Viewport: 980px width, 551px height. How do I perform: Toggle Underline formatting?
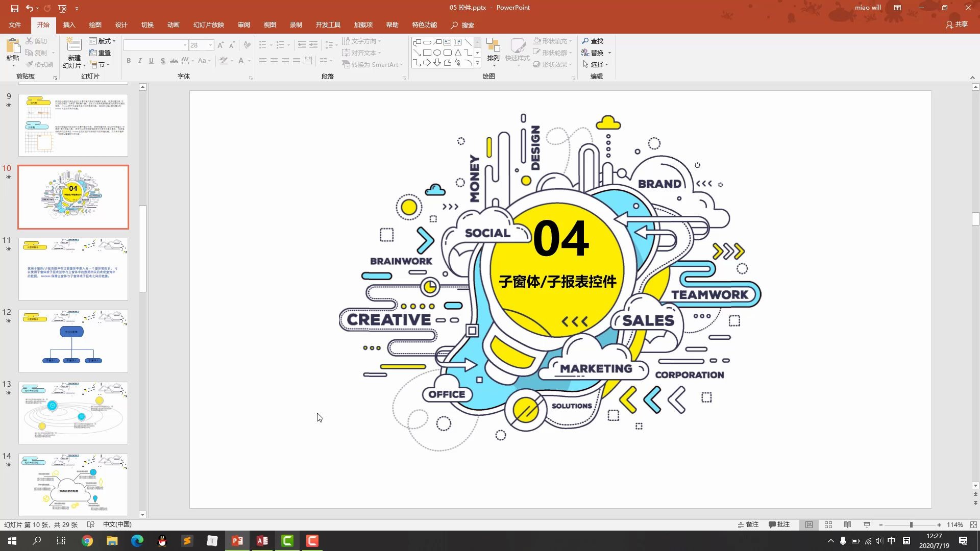[151, 61]
